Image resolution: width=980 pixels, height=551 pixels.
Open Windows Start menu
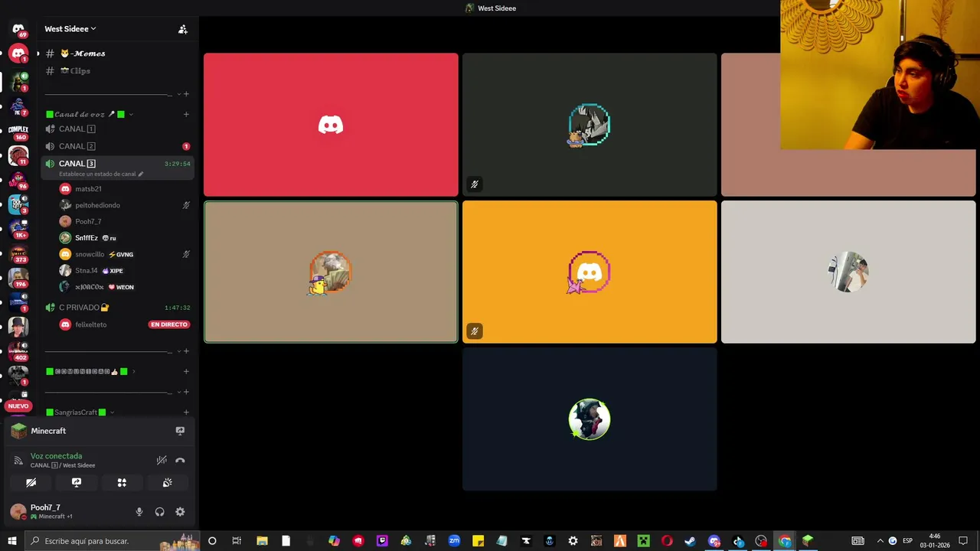tap(11, 541)
